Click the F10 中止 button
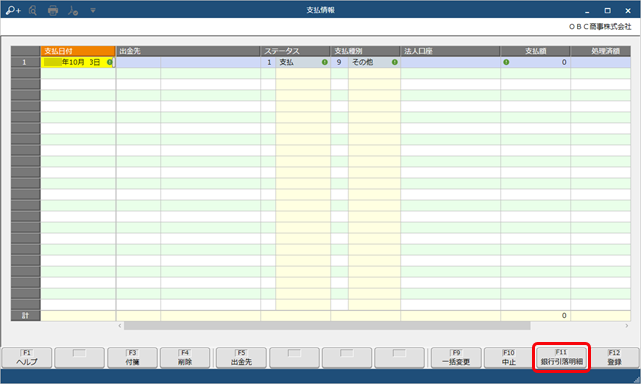 pyautogui.click(x=509, y=358)
